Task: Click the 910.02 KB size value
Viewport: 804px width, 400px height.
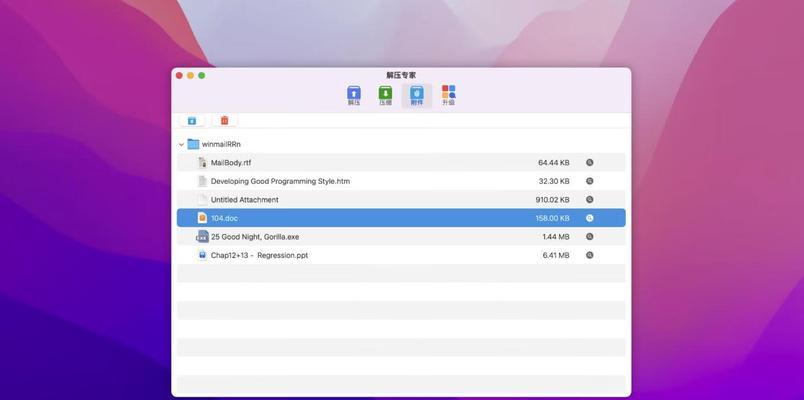Action: click(552, 199)
